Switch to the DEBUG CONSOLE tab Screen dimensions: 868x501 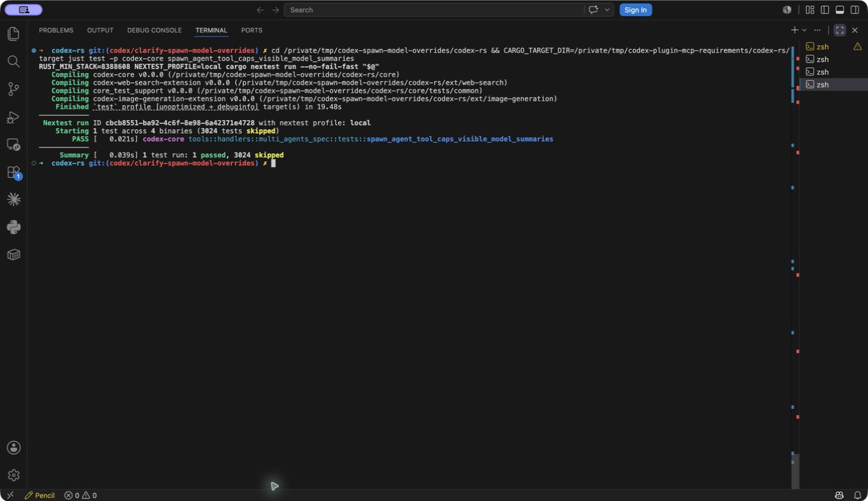(155, 31)
